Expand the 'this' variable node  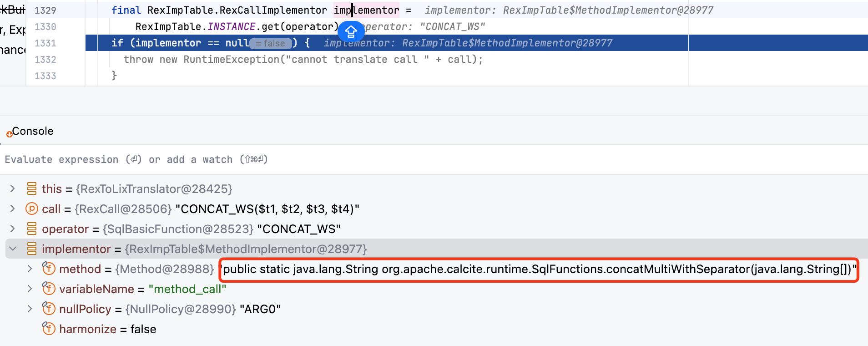click(x=13, y=188)
